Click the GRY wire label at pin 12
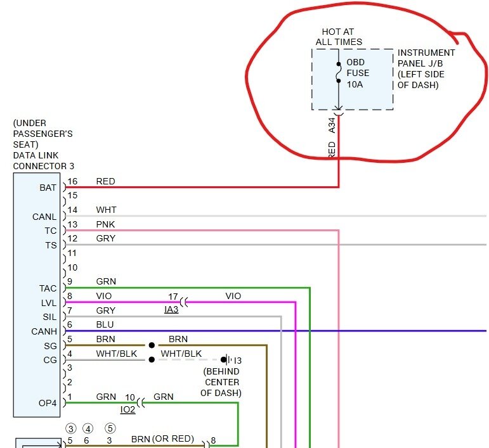 106,238
